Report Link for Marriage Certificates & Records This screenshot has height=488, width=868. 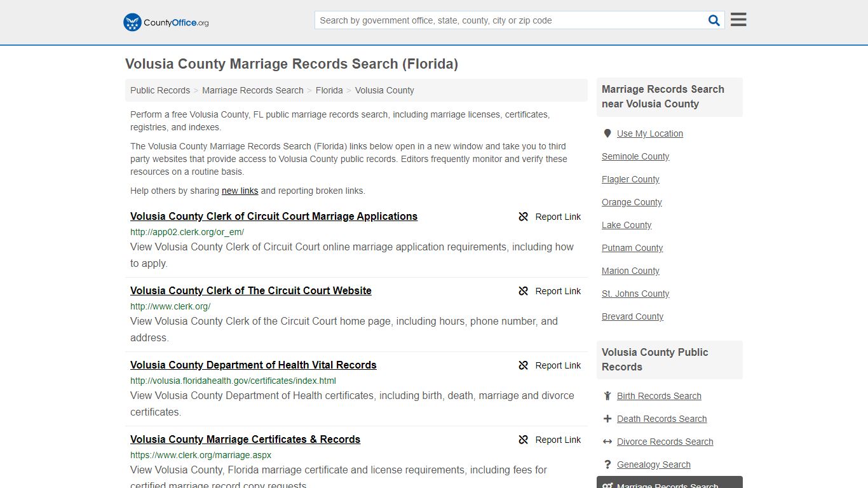click(x=558, y=440)
